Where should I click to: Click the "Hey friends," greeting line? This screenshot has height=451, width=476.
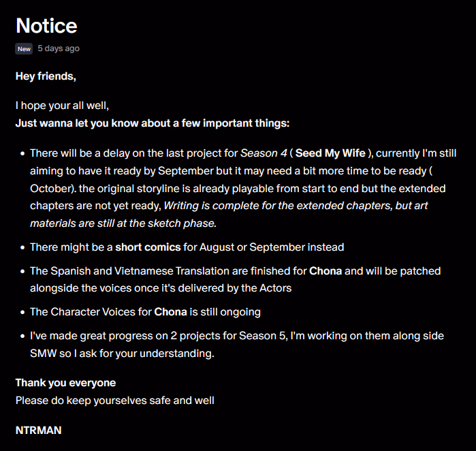point(46,76)
